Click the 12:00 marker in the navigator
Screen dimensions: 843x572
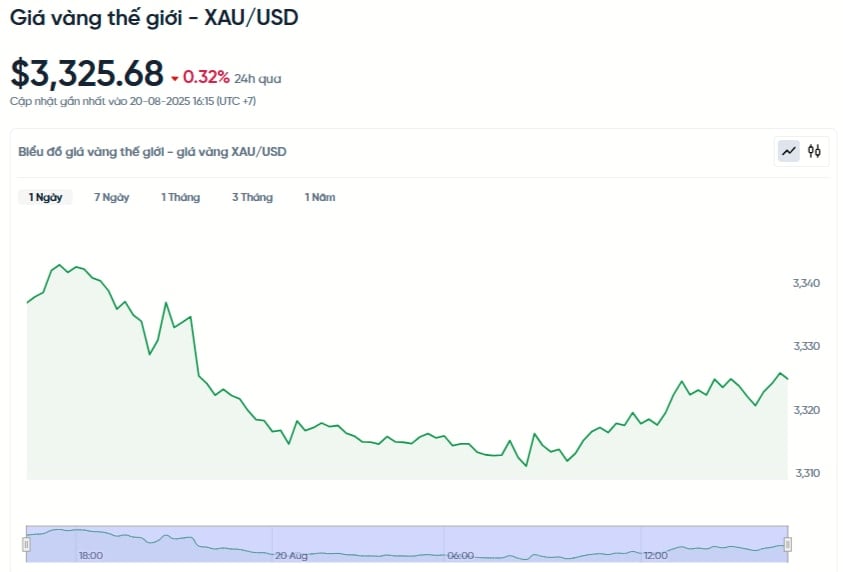click(655, 555)
